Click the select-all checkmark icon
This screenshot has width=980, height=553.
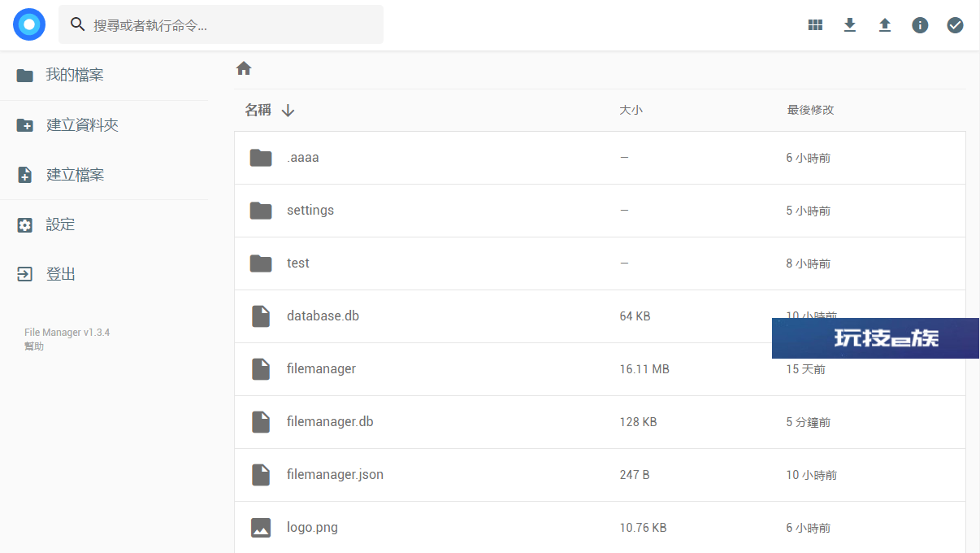(x=955, y=25)
